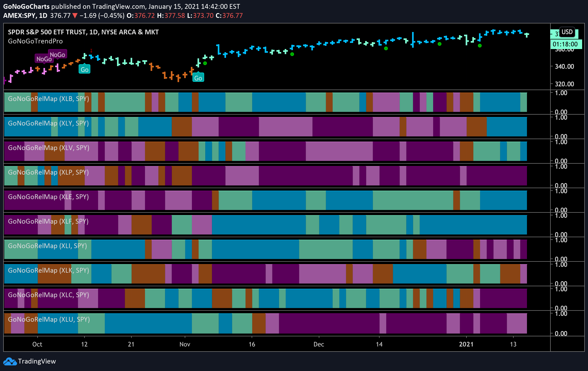
Task: Click the TradingView wordmark text
Action: pyautogui.click(x=37, y=361)
